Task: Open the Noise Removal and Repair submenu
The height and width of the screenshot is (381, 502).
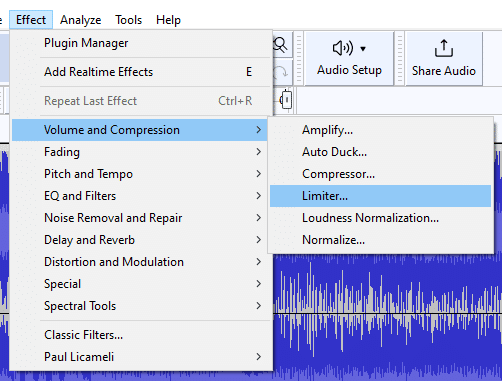Action: (140, 218)
